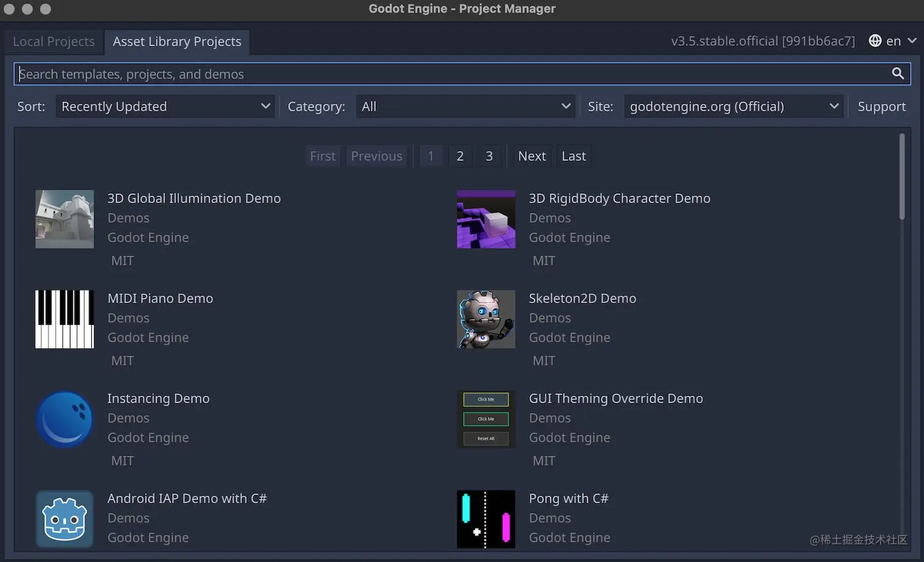Open Android IAP Demo with C# title
This screenshot has width=924, height=562.
pyautogui.click(x=187, y=498)
